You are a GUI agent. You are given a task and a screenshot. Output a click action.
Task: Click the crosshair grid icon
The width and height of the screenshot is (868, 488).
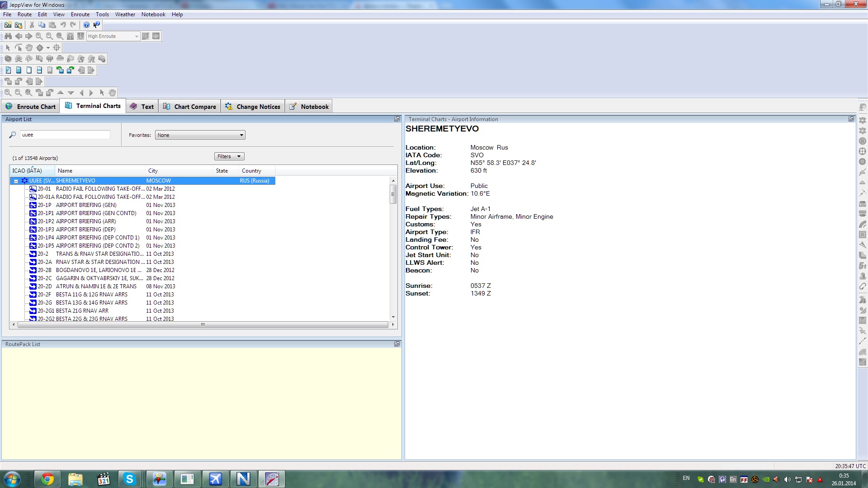[x=57, y=47]
